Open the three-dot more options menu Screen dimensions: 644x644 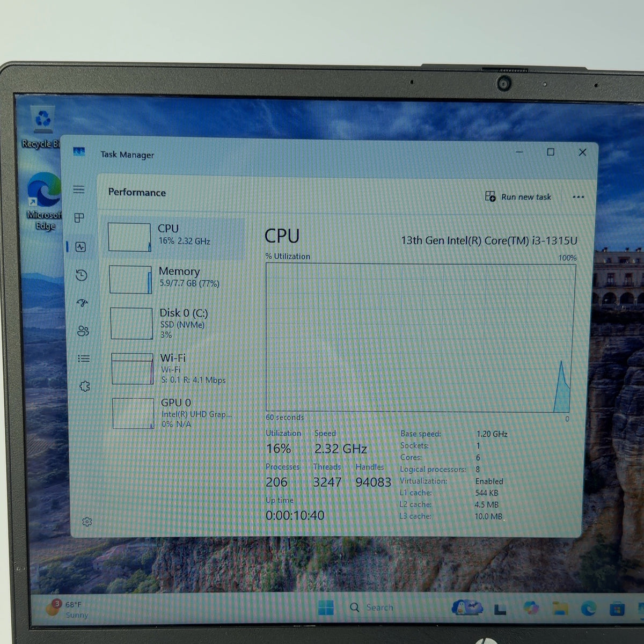coord(578,197)
